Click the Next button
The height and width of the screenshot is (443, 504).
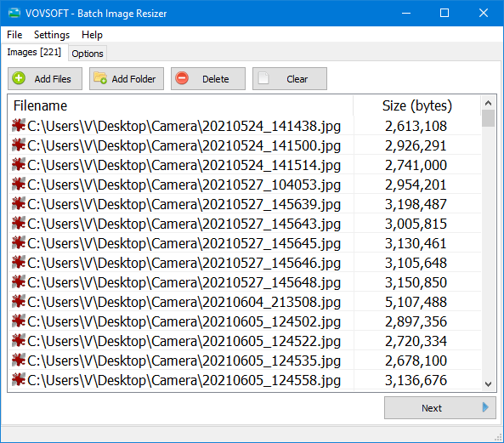click(439, 407)
